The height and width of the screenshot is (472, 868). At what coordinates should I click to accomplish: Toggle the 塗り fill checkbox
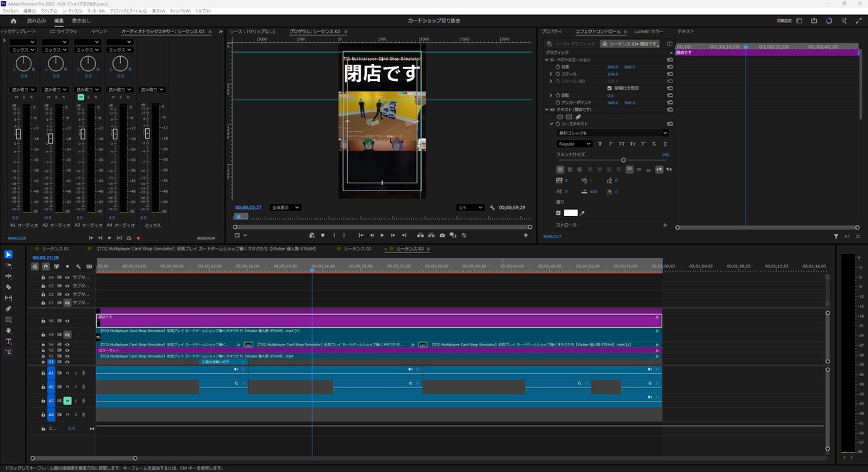[559, 213]
